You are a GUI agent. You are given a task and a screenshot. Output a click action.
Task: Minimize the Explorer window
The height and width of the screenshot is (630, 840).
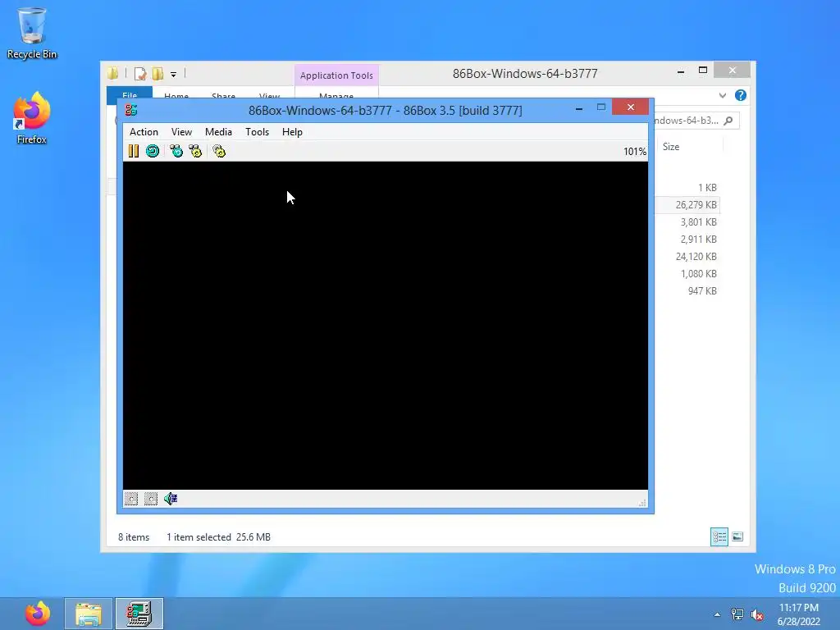tap(681, 71)
